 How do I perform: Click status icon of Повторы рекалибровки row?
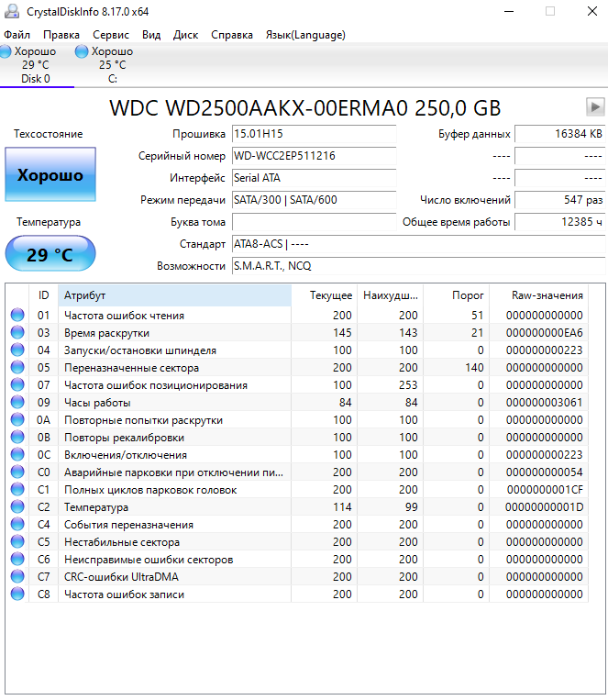coord(17,437)
